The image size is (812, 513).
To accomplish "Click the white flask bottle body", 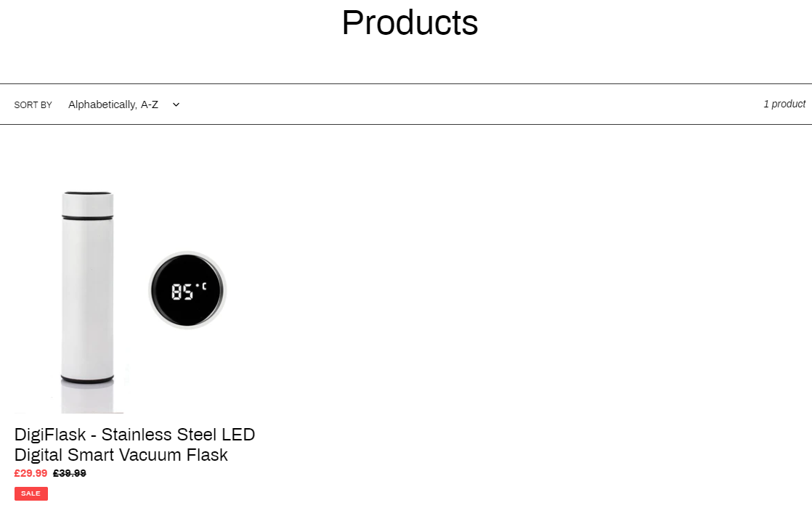I will pyautogui.click(x=87, y=298).
